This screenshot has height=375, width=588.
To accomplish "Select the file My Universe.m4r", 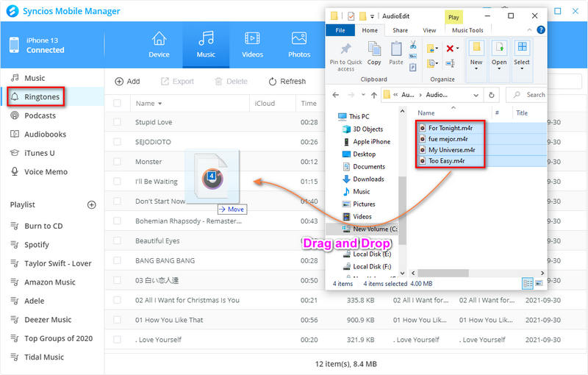I will 451,149.
